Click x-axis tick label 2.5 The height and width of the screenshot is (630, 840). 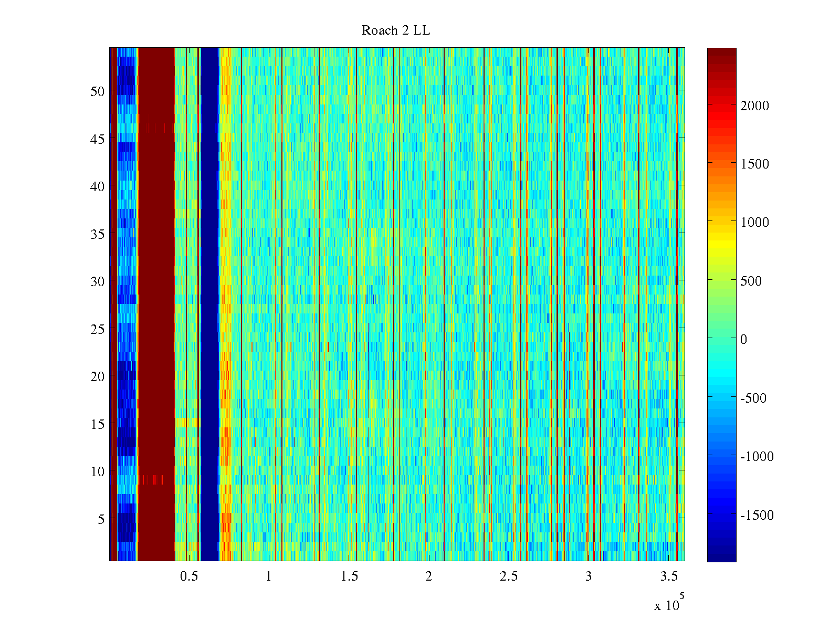[509, 576]
